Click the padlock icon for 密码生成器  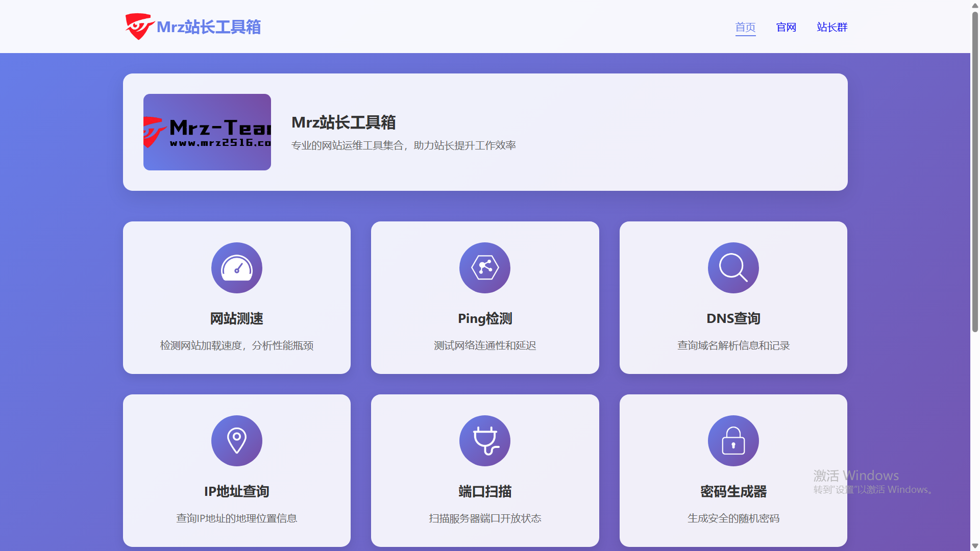point(733,441)
